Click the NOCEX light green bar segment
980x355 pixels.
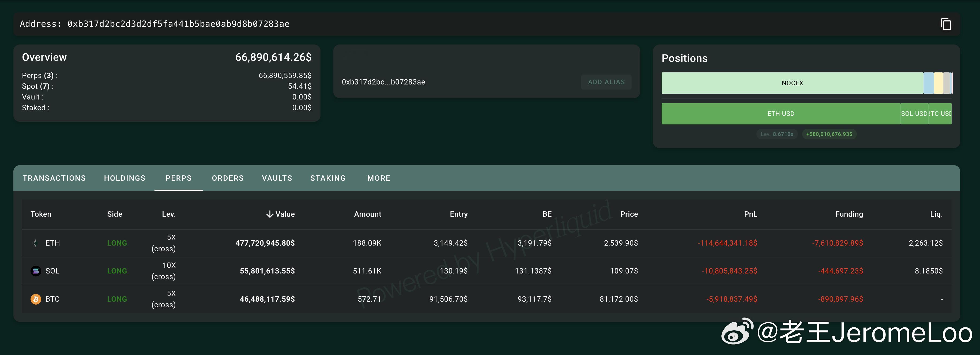click(x=792, y=83)
